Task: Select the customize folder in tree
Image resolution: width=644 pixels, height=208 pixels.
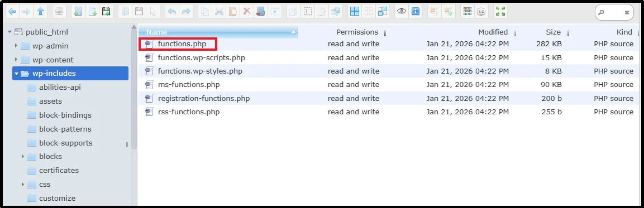Action: (x=57, y=198)
